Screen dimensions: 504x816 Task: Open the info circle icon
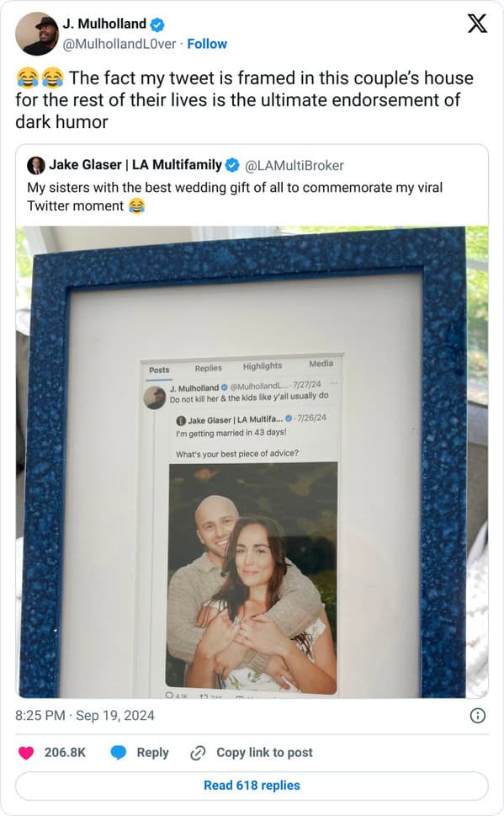click(x=477, y=716)
